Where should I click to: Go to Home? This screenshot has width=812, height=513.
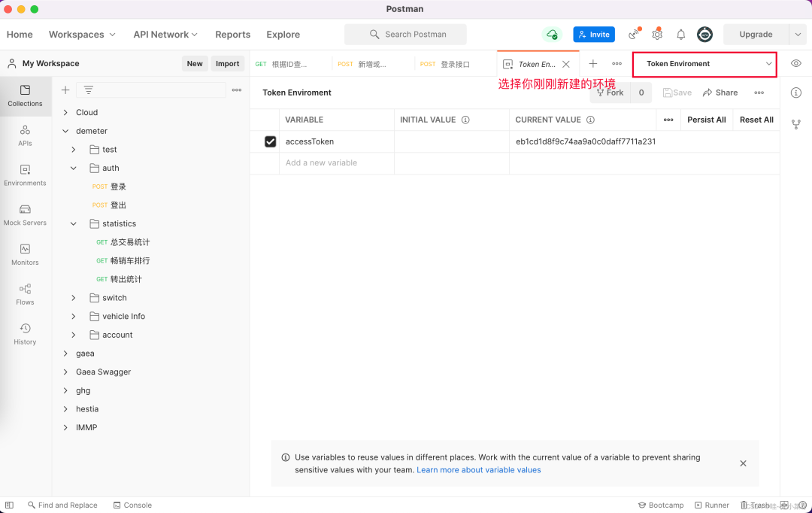pyautogui.click(x=20, y=34)
